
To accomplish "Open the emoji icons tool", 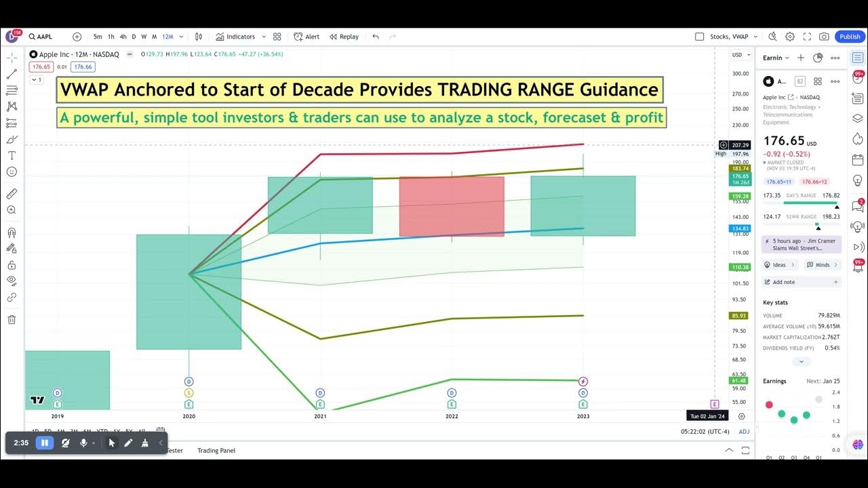I will [12, 172].
